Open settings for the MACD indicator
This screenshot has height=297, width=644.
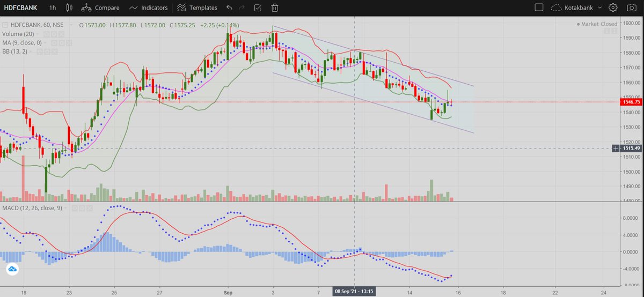(82, 208)
